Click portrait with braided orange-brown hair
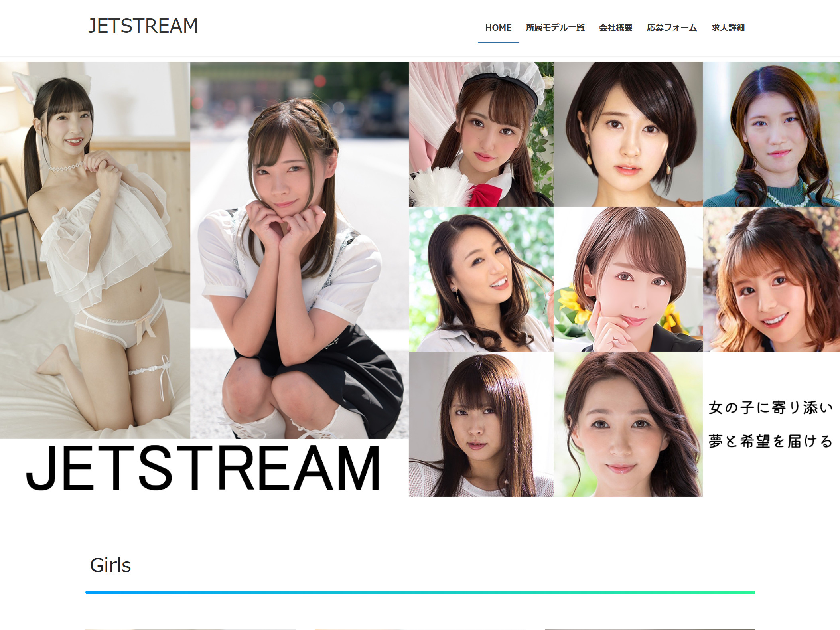The width and height of the screenshot is (840, 630). tap(771, 279)
